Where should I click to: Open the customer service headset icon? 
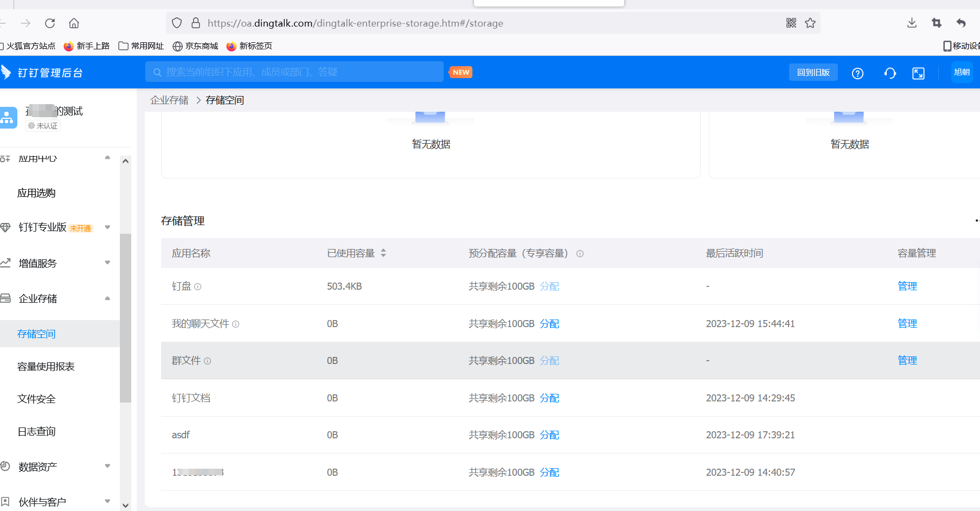pos(890,73)
